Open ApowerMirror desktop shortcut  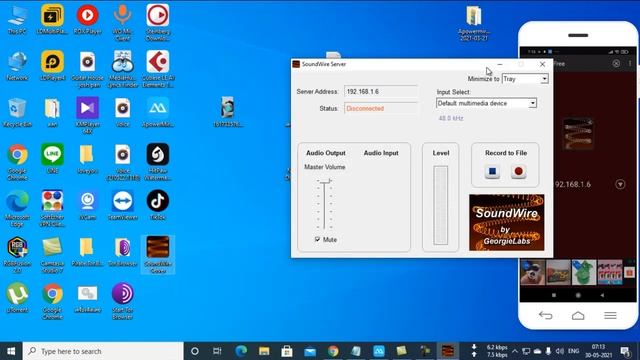click(158, 113)
